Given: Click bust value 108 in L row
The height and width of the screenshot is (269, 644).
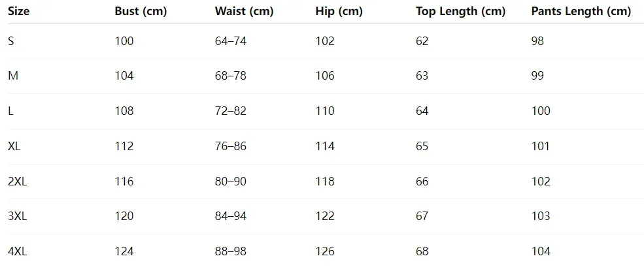Looking at the screenshot, I should (x=124, y=111).
